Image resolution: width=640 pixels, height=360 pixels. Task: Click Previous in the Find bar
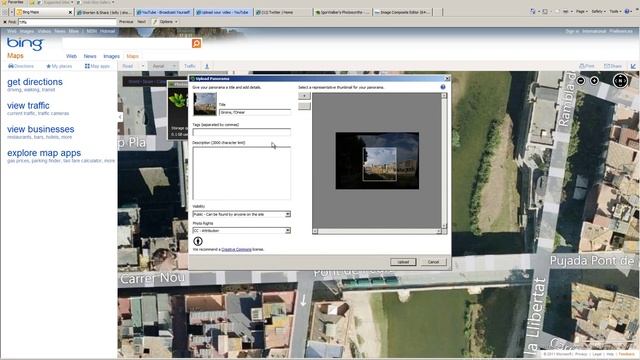(x=126, y=22)
